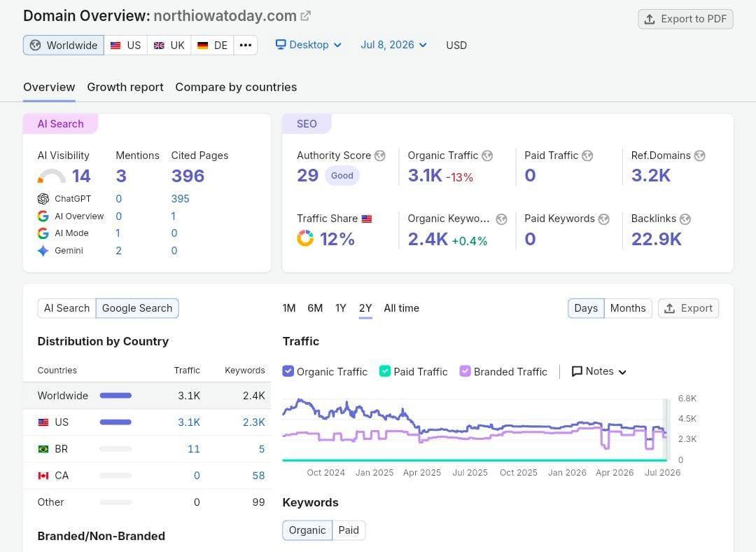Image resolution: width=756 pixels, height=552 pixels.
Task: Open US traffic value 3.1K link
Action: tap(189, 422)
